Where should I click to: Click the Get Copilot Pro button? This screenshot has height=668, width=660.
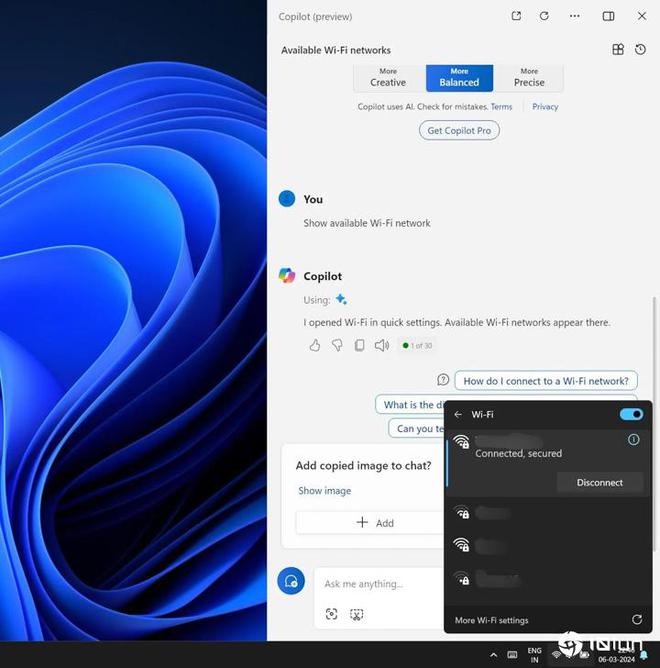click(459, 130)
